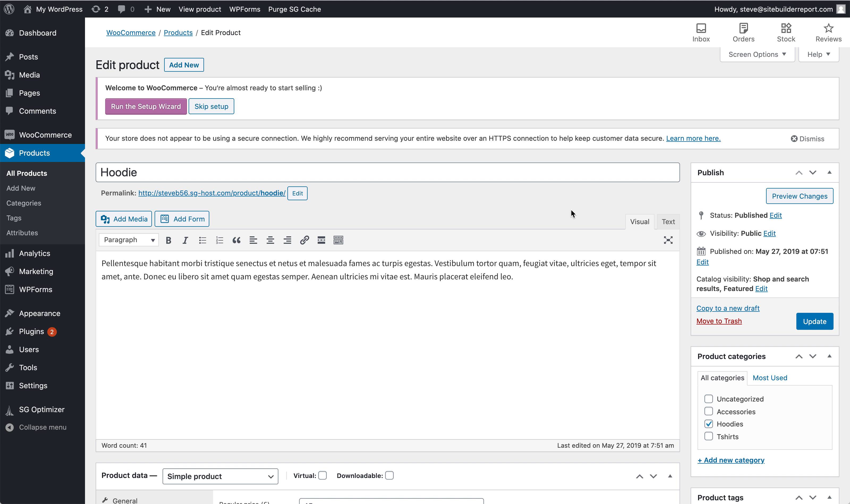The width and height of the screenshot is (850, 504).
Task: Click the insert link icon
Action: pyautogui.click(x=304, y=241)
